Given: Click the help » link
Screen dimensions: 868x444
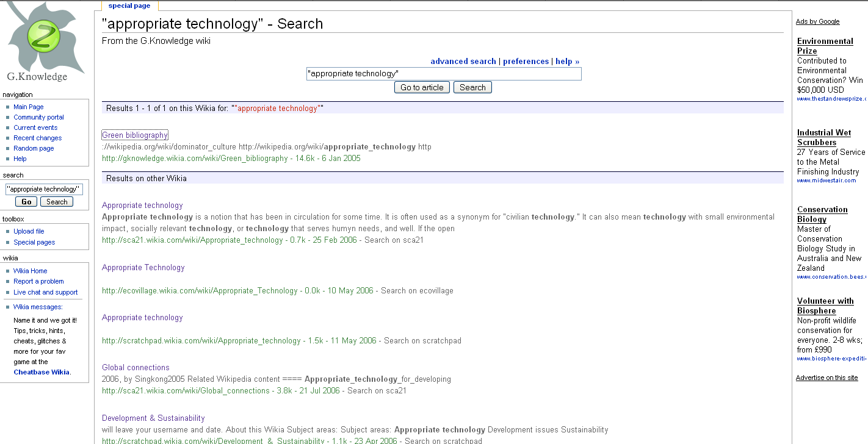Looking at the screenshot, I should (567, 61).
